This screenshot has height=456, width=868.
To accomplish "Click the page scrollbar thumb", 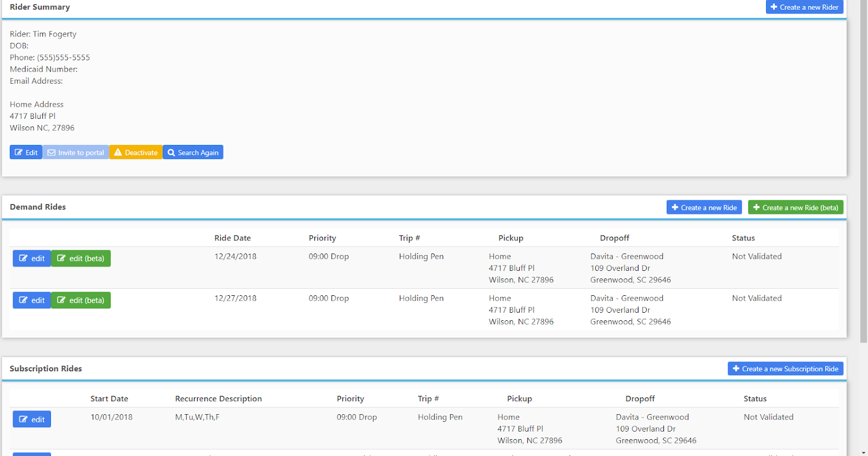I will 864,171.
